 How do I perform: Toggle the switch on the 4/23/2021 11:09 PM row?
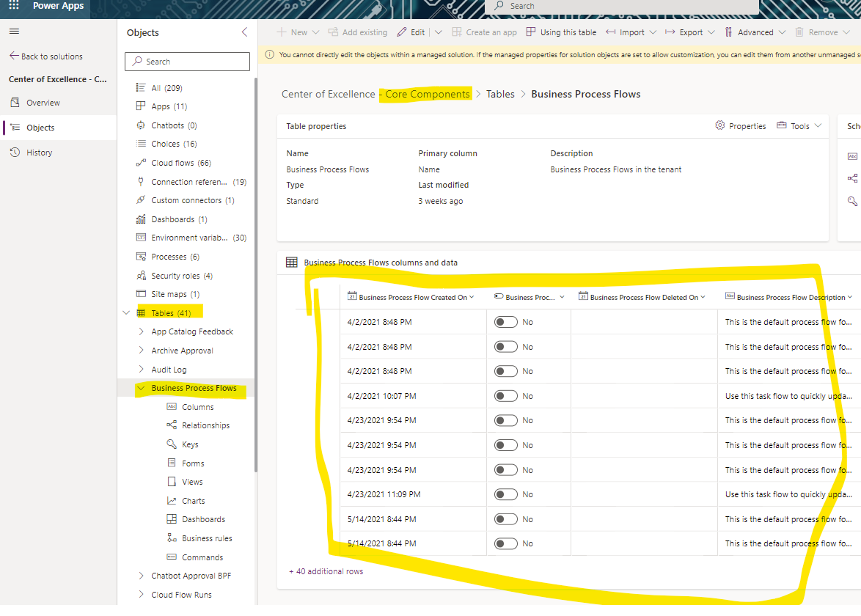click(x=506, y=494)
